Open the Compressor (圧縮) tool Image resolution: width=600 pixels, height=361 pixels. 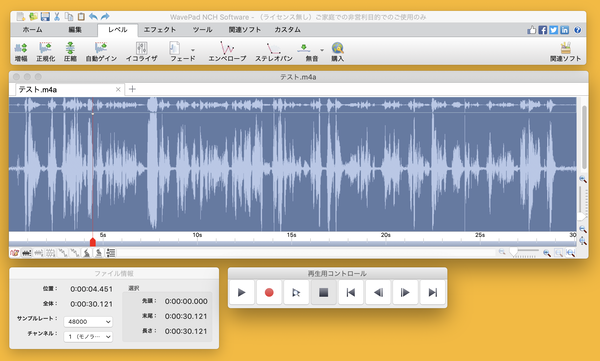[x=70, y=52]
